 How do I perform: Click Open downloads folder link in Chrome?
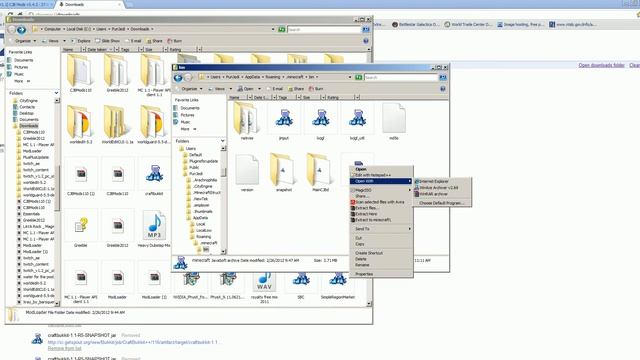click(x=601, y=65)
